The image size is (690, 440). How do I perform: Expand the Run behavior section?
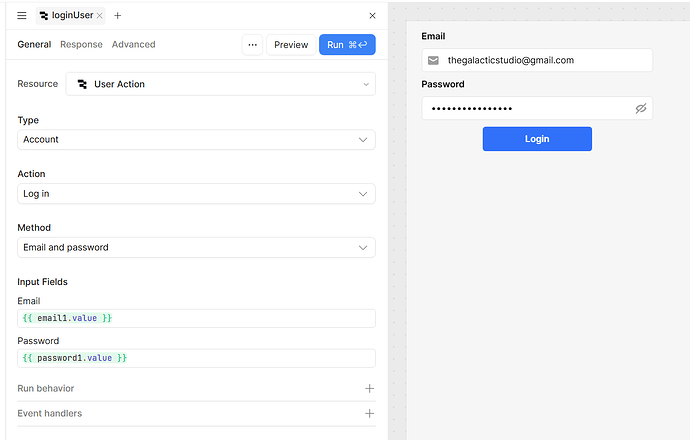point(196,389)
